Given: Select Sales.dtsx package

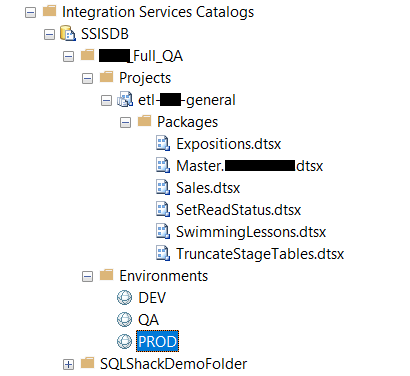Looking at the screenshot, I should pyautogui.click(x=208, y=188).
